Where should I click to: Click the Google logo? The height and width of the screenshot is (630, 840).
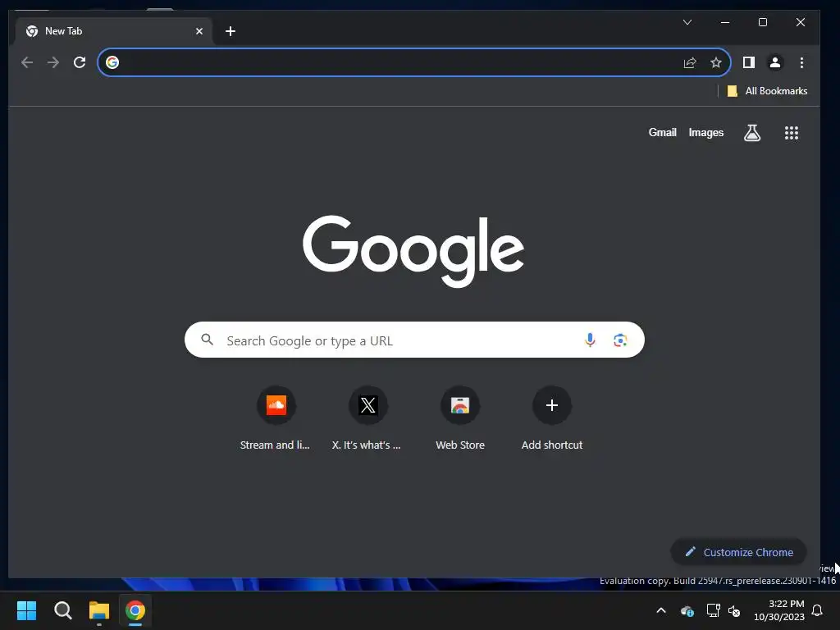tap(413, 251)
